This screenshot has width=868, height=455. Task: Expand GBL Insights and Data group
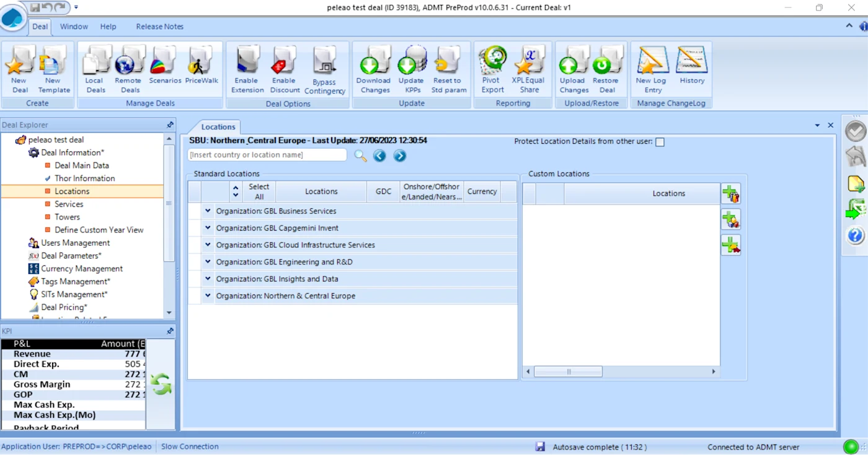(208, 279)
